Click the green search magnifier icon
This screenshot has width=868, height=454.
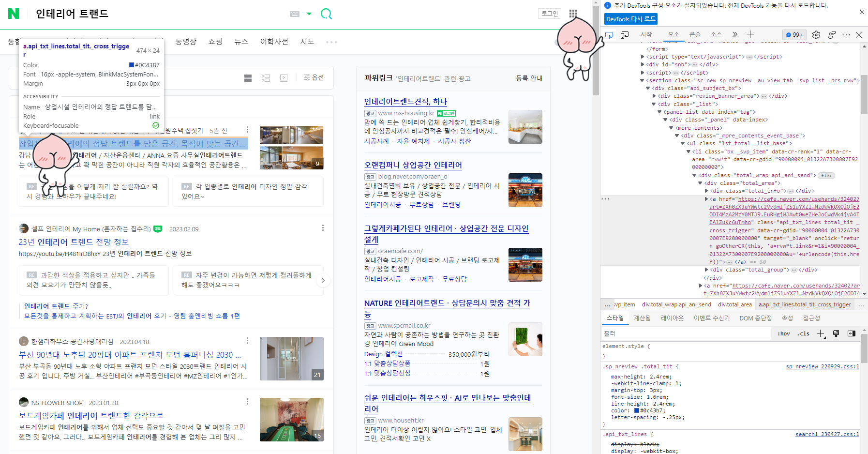(327, 14)
